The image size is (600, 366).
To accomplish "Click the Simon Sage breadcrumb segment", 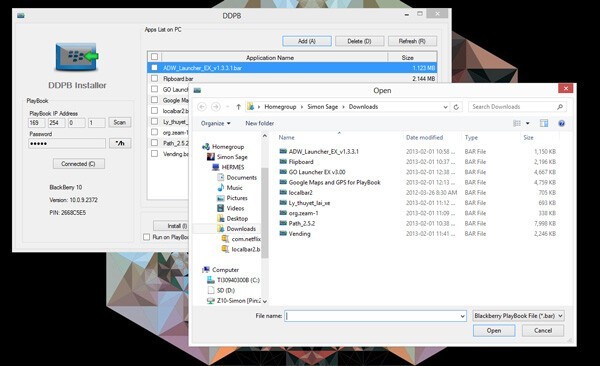I will pos(323,107).
